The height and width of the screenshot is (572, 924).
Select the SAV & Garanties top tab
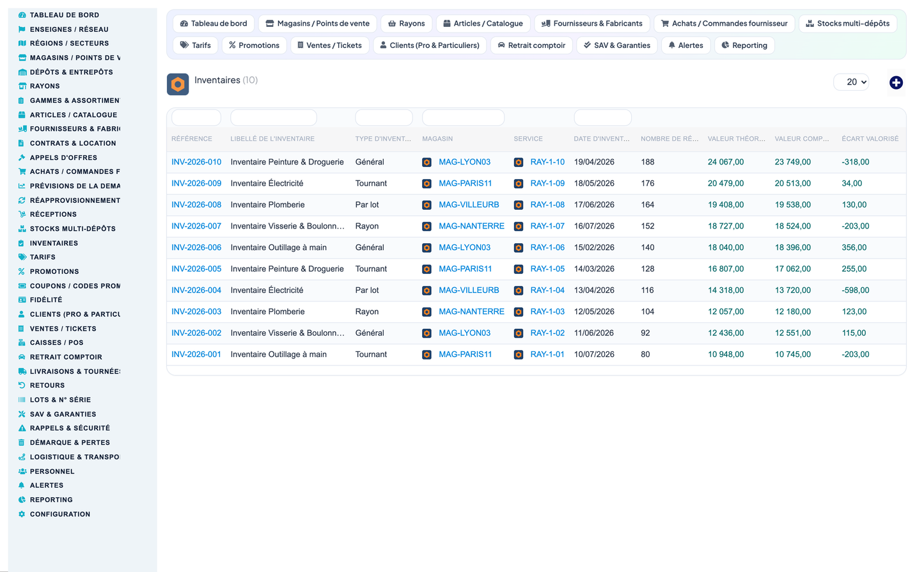click(617, 45)
